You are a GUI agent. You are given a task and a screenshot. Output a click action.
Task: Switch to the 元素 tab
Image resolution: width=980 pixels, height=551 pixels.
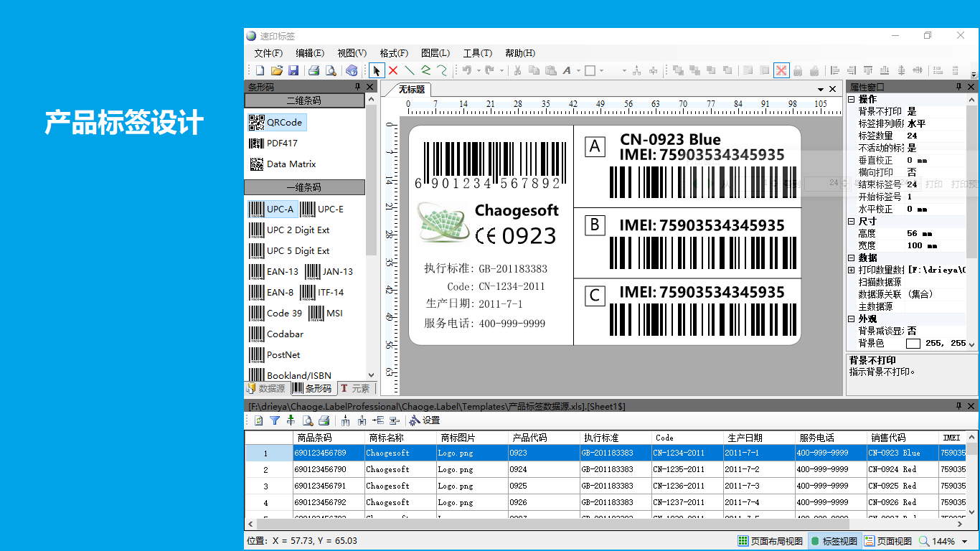[x=356, y=388]
